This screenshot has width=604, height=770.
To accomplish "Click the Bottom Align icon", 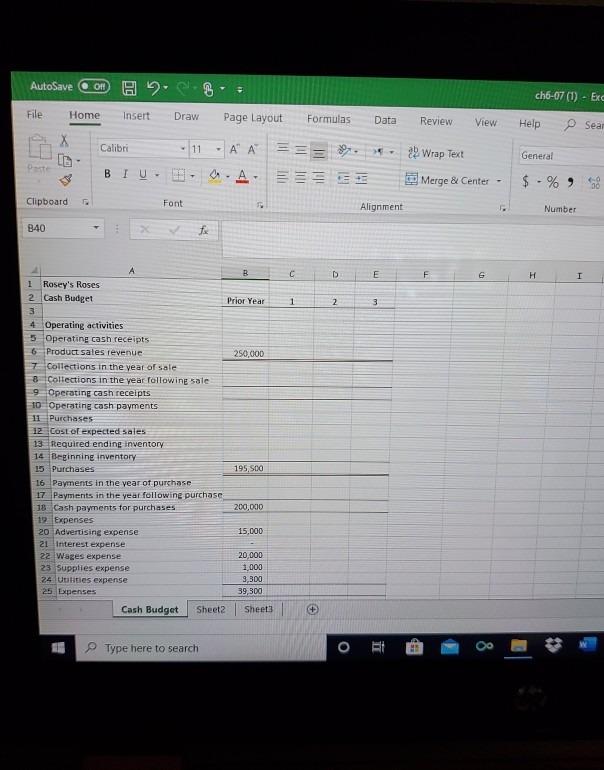I will (x=319, y=153).
